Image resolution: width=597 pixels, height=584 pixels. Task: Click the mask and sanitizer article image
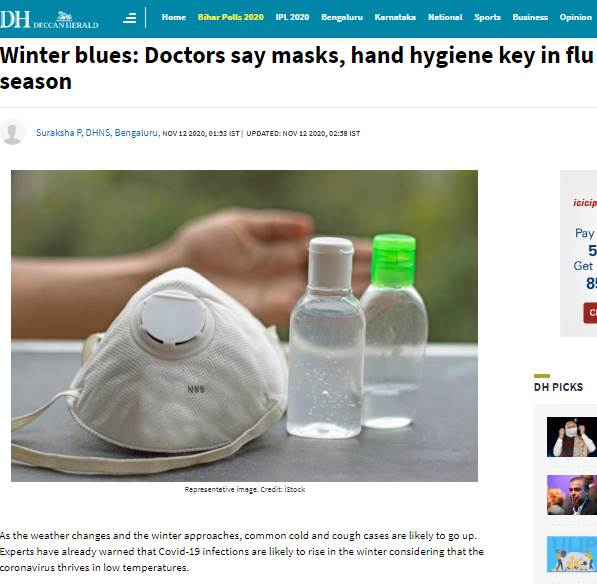coord(244,326)
